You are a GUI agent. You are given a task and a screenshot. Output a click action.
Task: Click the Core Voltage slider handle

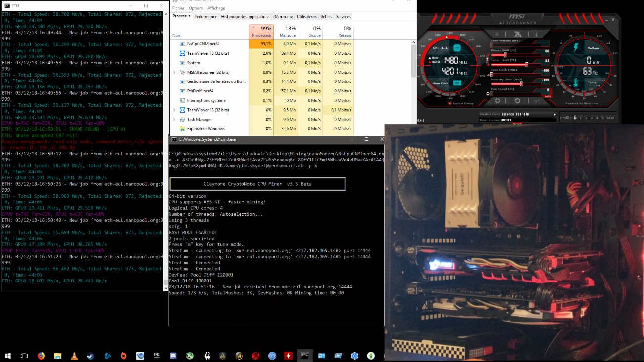click(x=491, y=45)
